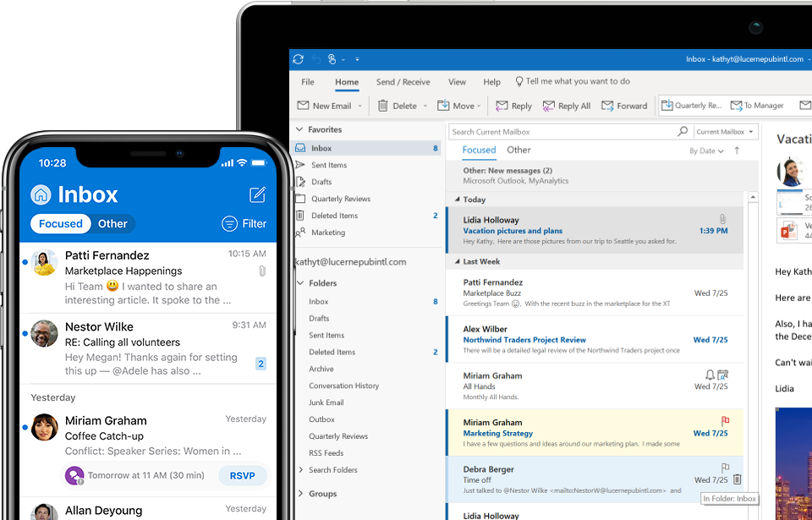Viewport: 812px width, 520px height.
Task: Open the RSS Feeds folder
Action: click(326, 452)
